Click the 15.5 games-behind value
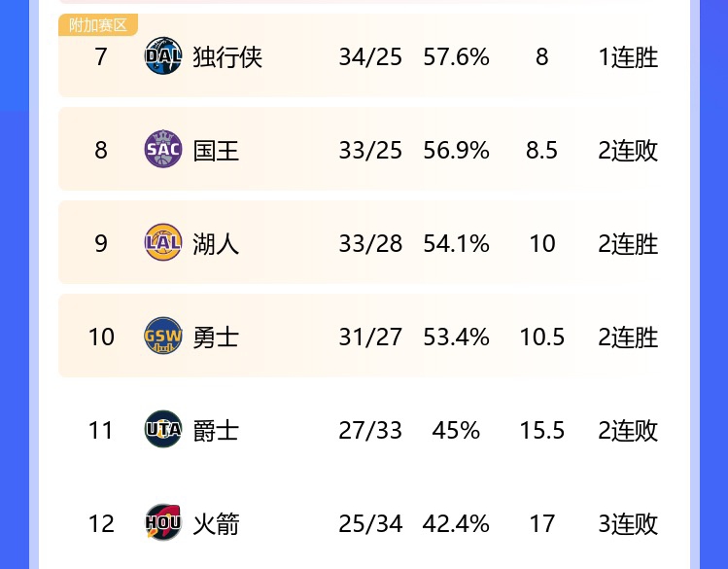This screenshot has height=569, width=728. [541, 431]
